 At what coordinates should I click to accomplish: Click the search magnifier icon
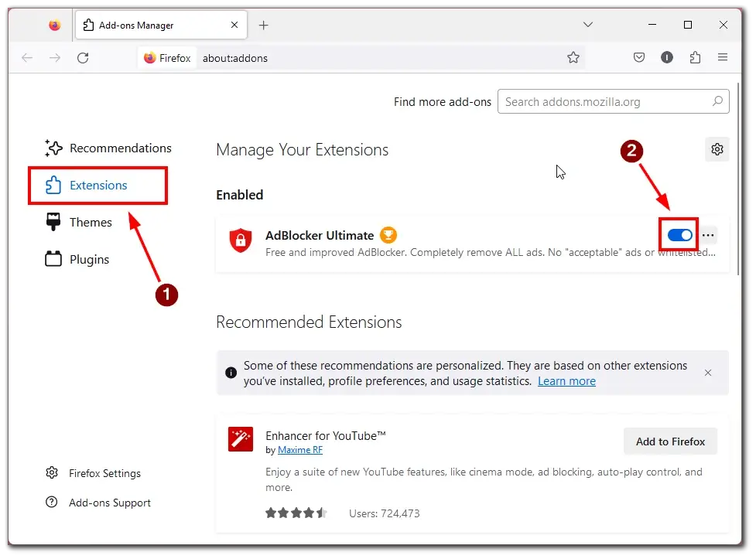(717, 101)
